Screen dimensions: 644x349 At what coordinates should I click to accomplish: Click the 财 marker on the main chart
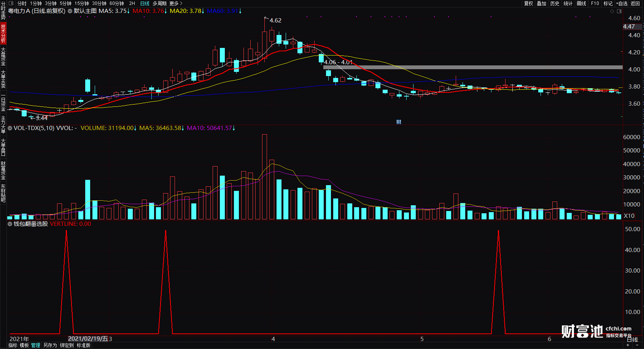[399, 122]
